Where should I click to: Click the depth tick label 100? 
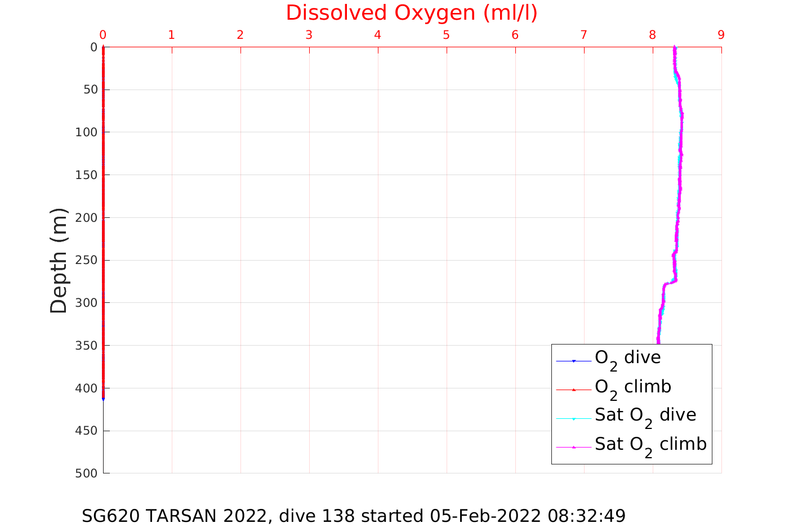click(x=86, y=132)
